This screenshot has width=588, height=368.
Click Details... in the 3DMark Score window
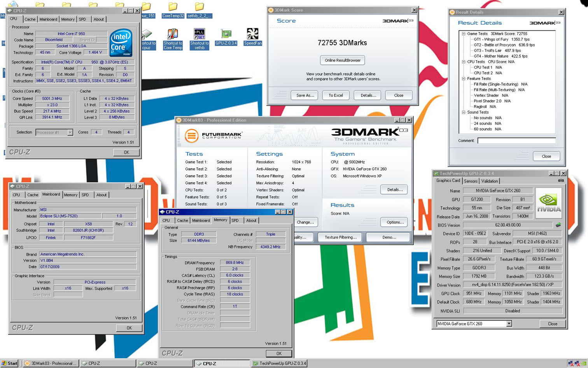pos(368,95)
